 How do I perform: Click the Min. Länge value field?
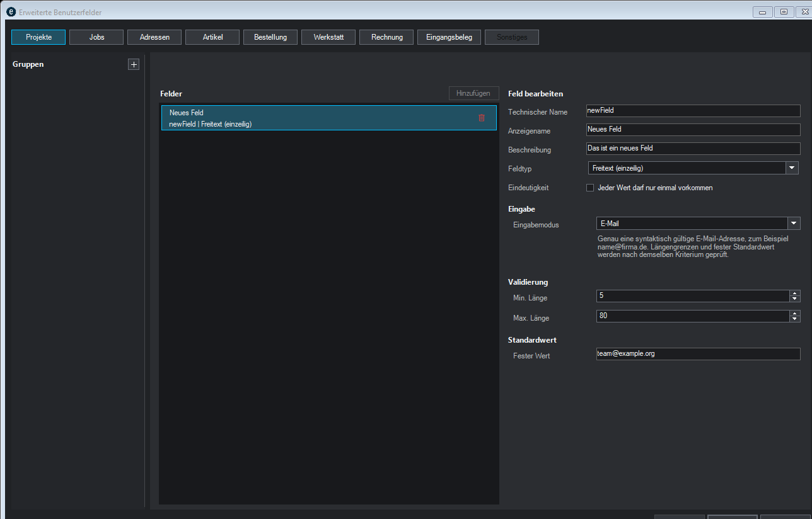coord(693,297)
